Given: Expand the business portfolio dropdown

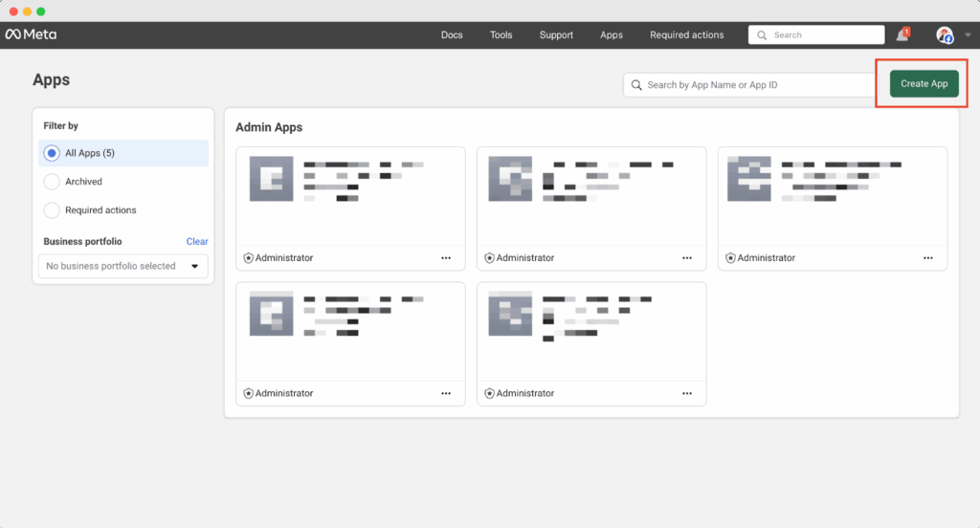Looking at the screenshot, I should tap(123, 266).
